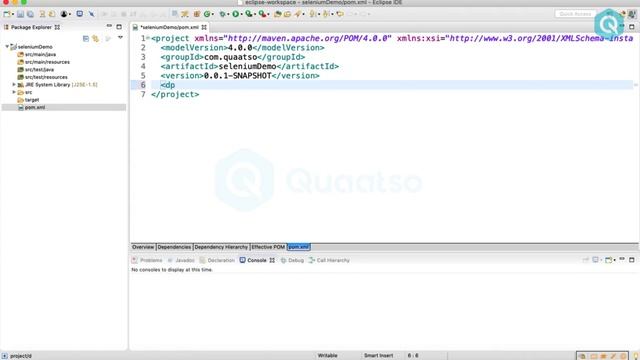
Task: Switch to the Overview editor tab
Action: [143, 247]
